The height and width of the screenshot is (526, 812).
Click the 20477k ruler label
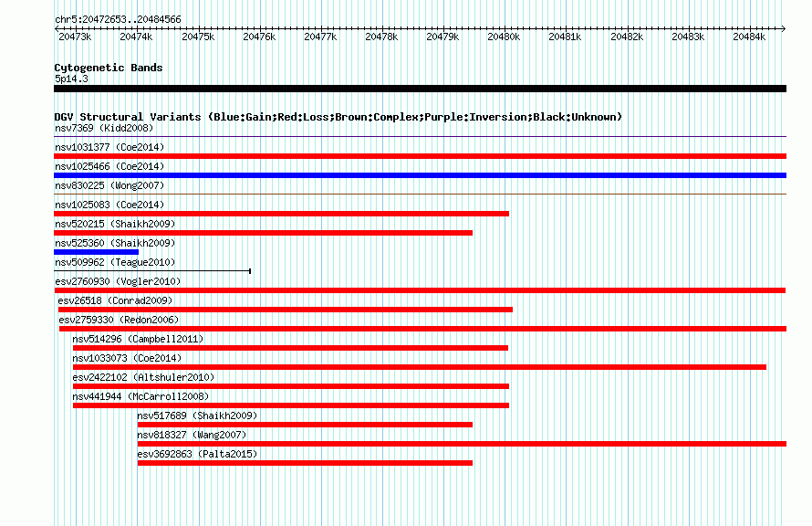[x=320, y=37]
